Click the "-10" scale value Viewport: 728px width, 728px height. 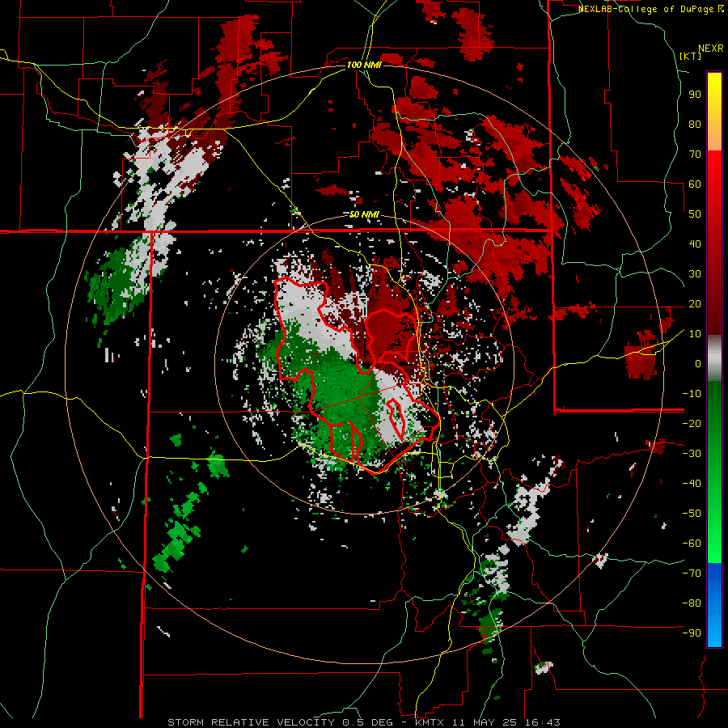(x=692, y=394)
